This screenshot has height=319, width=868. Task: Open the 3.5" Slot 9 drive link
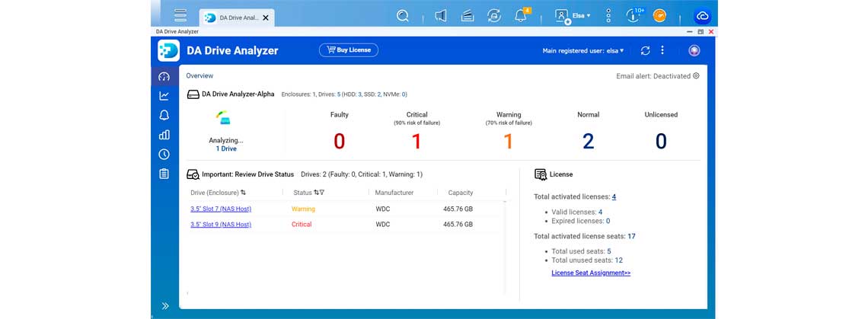[x=221, y=225]
